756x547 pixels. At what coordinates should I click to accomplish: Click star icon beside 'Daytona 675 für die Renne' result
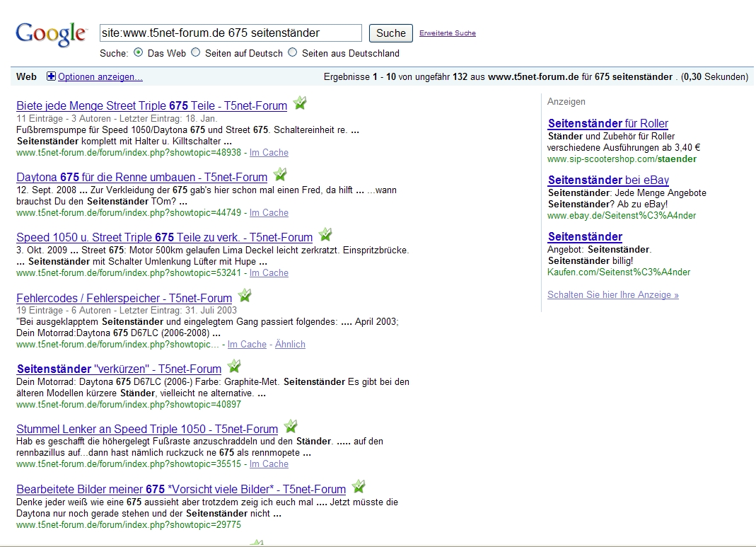[x=280, y=174]
